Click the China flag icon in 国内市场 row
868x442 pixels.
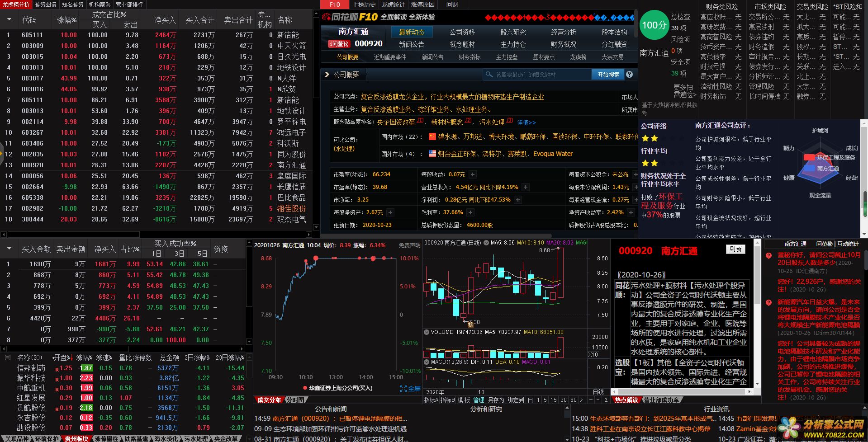432,136
